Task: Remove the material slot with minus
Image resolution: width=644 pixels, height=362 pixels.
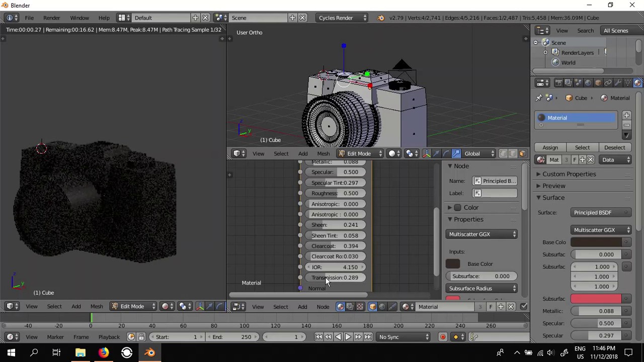Action: coord(626,125)
